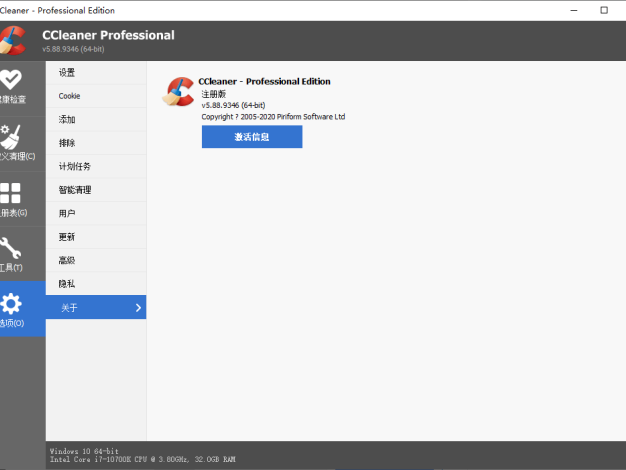
Task: Click the CCleaner logo in About panel
Action: tap(178, 91)
